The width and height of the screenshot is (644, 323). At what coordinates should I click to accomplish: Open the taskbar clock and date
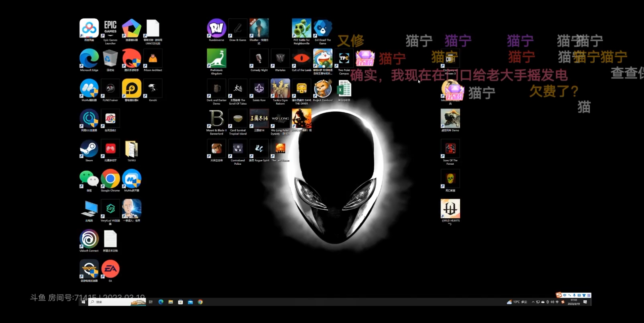(x=574, y=302)
